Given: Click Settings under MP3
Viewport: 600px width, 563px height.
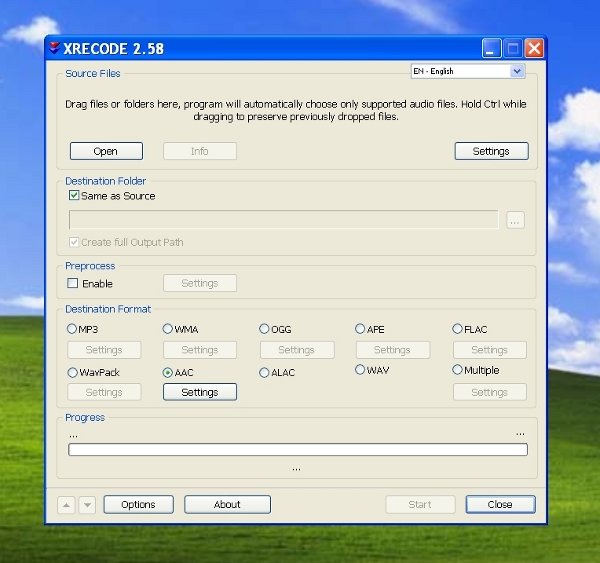Looking at the screenshot, I should (x=104, y=350).
